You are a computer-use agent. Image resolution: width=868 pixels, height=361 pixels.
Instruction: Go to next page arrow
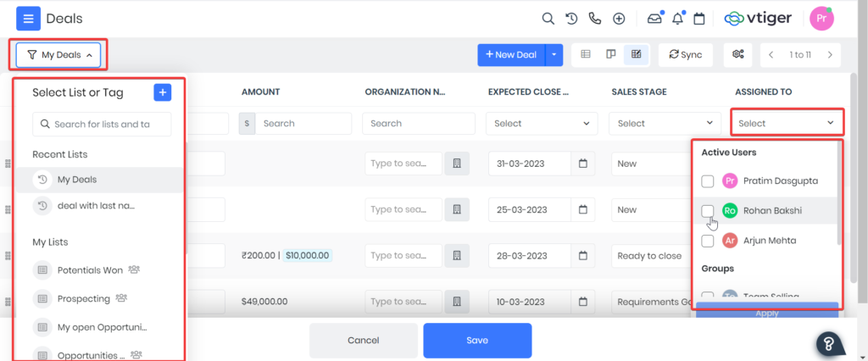click(830, 55)
